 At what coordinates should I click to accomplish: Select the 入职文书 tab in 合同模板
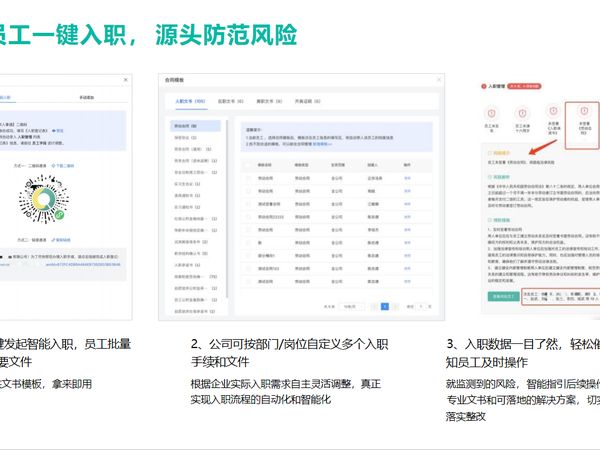190,101
